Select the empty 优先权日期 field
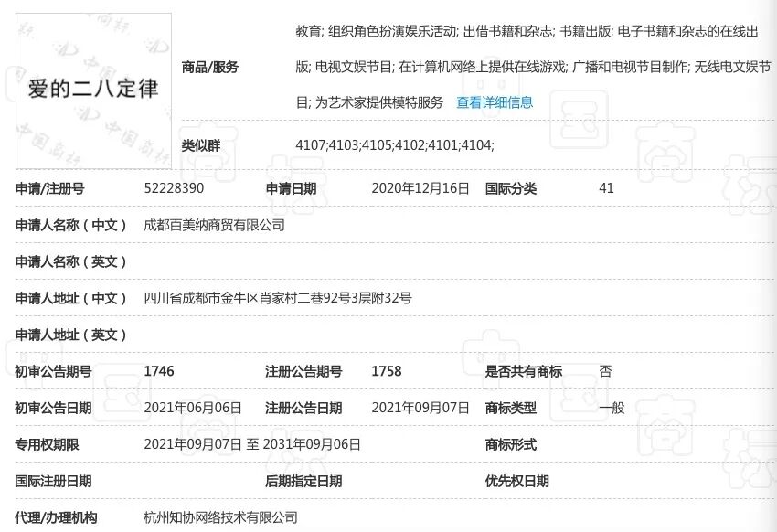Screen dimensions: 777x532 [640, 479]
